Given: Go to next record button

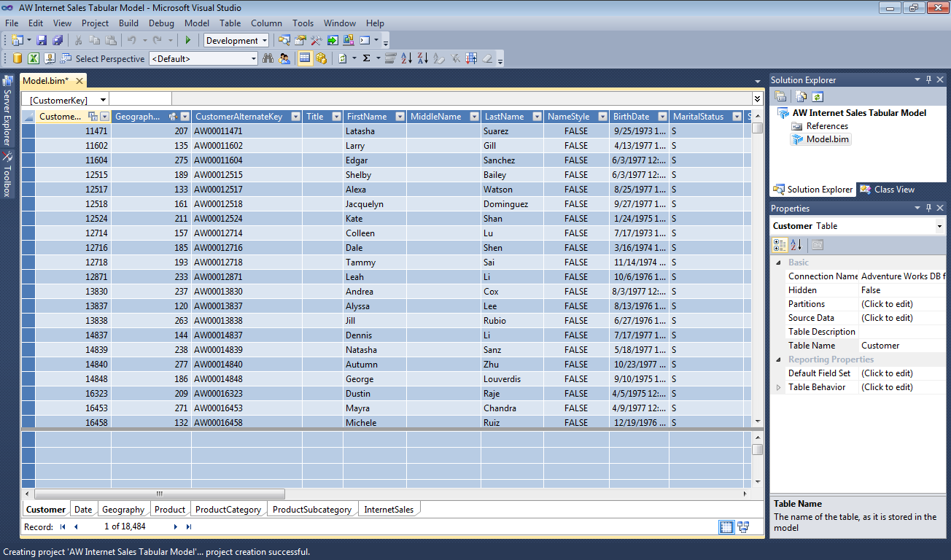Looking at the screenshot, I should point(176,526).
